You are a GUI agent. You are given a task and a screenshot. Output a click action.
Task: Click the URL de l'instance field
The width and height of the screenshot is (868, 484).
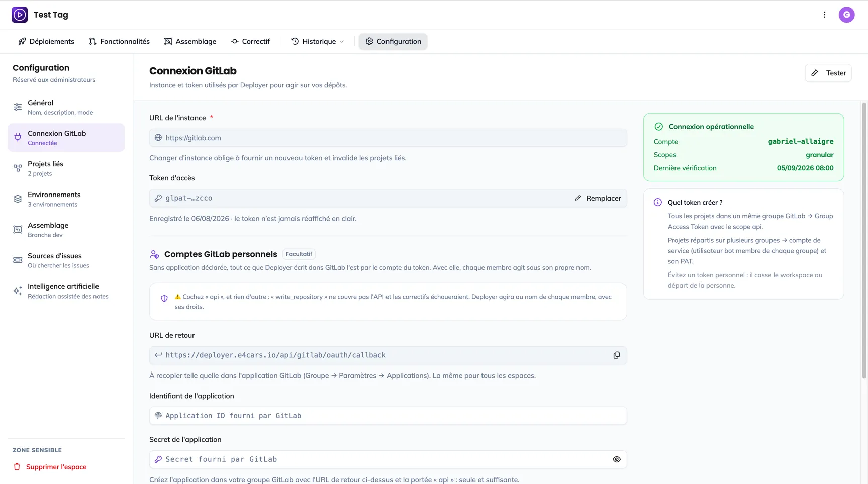(388, 138)
